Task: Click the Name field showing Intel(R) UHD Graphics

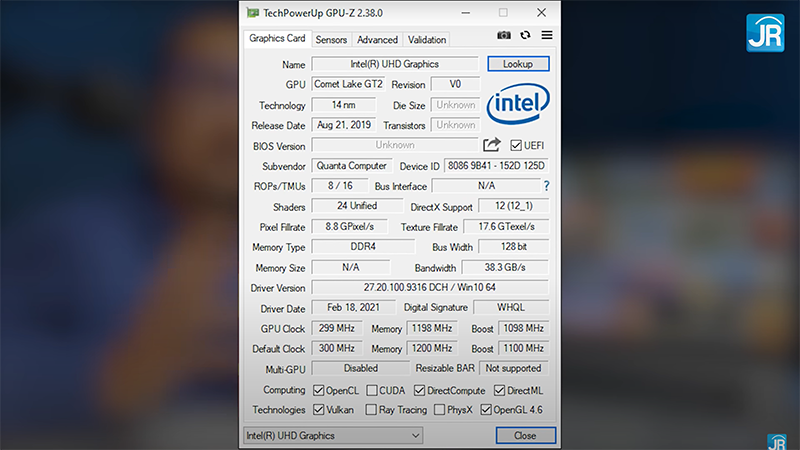Action: pyautogui.click(x=395, y=64)
